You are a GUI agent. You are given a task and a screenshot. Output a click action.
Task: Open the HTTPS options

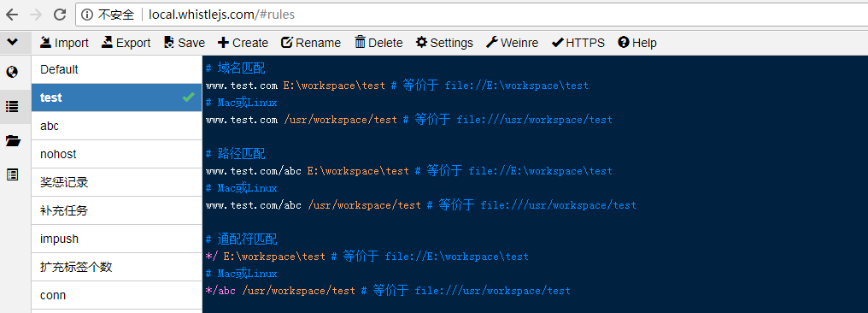click(578, 43)
